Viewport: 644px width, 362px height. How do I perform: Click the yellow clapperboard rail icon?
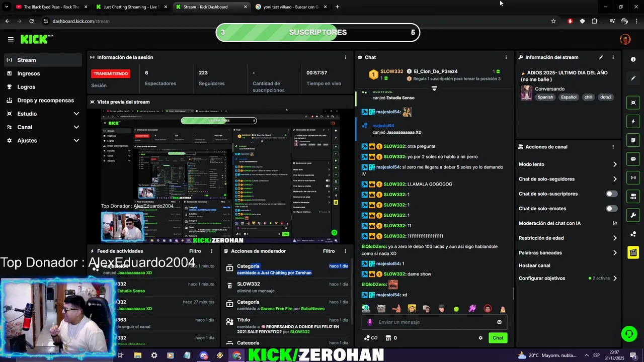point(633,252)
